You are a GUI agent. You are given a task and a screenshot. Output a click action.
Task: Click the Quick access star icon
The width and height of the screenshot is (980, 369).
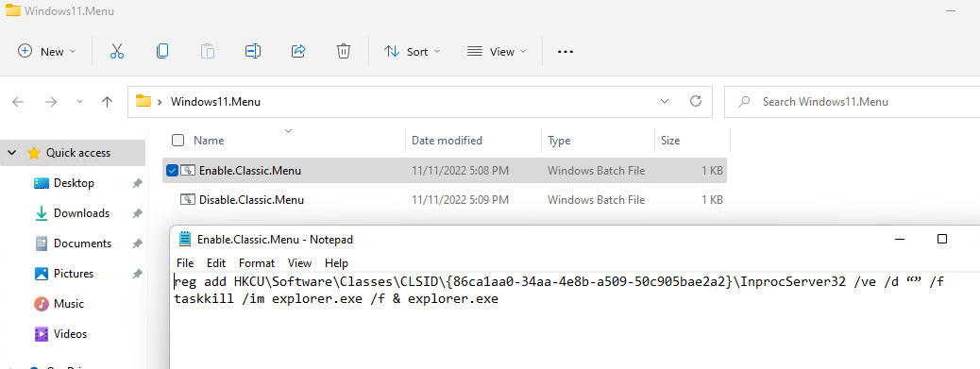coord(34,153)
